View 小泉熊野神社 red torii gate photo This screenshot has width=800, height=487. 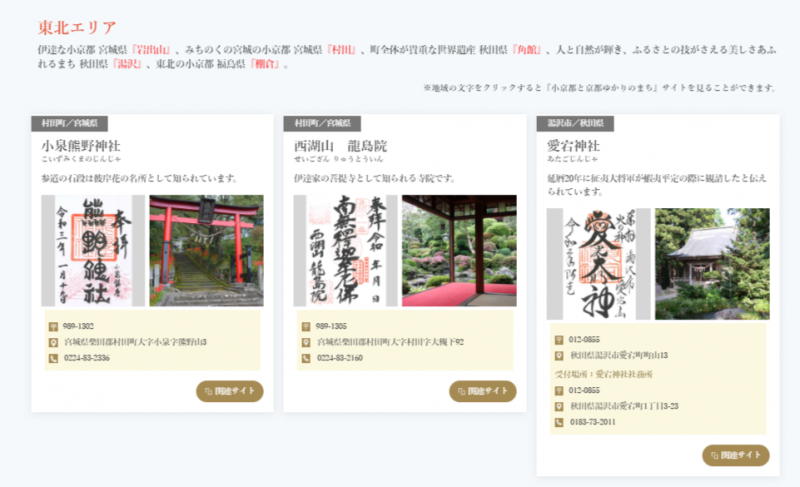click(x=206, y=250)
